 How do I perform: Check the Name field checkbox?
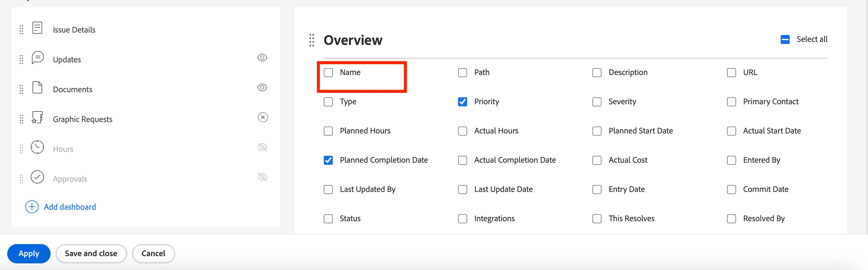(328, 72)
